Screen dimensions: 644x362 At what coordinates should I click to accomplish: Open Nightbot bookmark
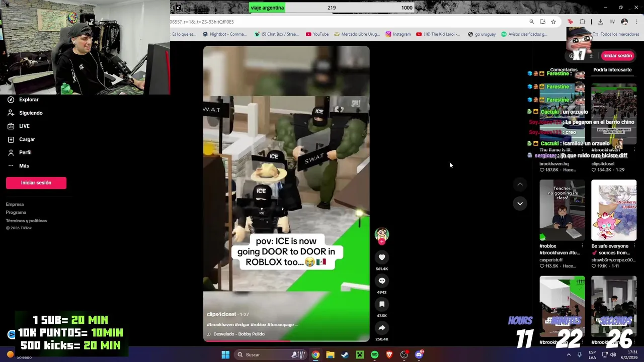click(224, 34)
